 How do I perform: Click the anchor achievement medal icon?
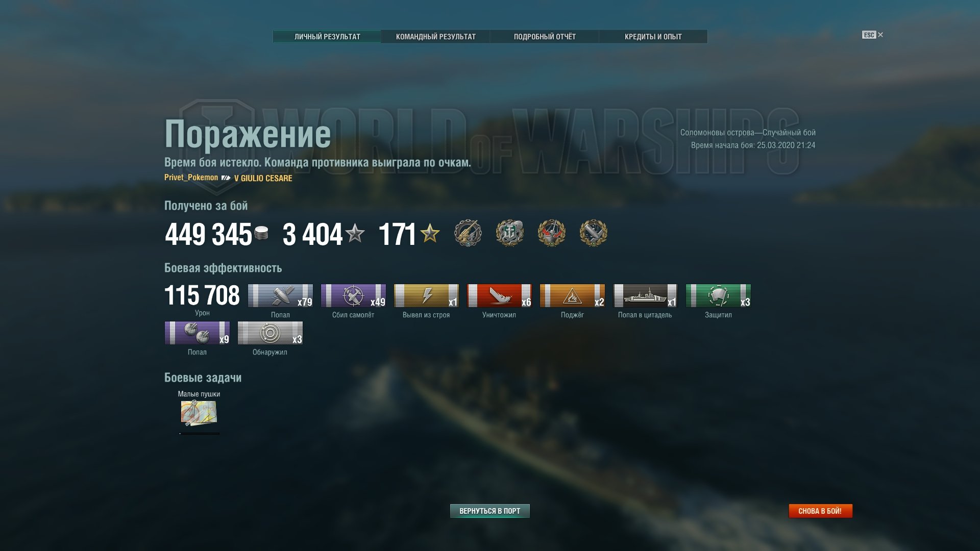(x=510, y=233)
